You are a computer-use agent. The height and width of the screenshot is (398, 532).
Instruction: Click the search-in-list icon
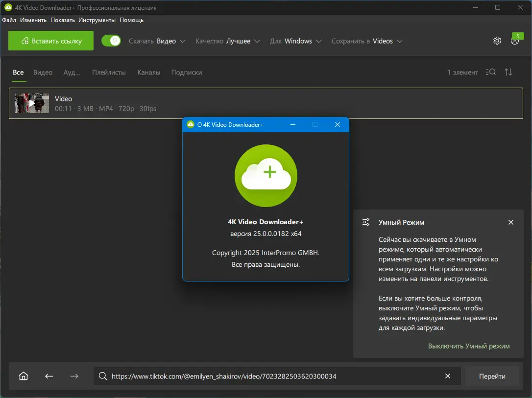pos(491,72)
